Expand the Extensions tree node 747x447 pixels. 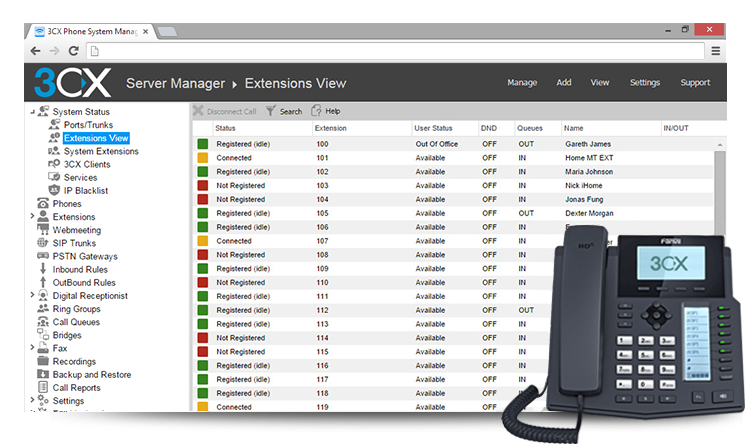coord(32,216)
